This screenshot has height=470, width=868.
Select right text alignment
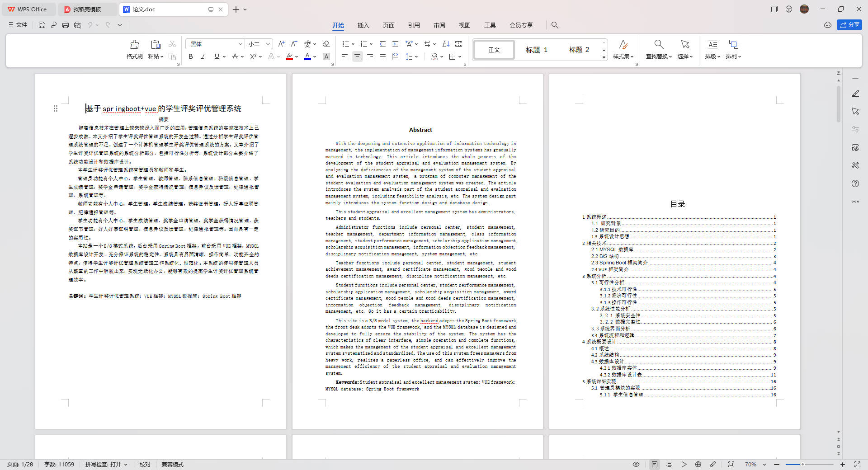(x=370, y=56)
